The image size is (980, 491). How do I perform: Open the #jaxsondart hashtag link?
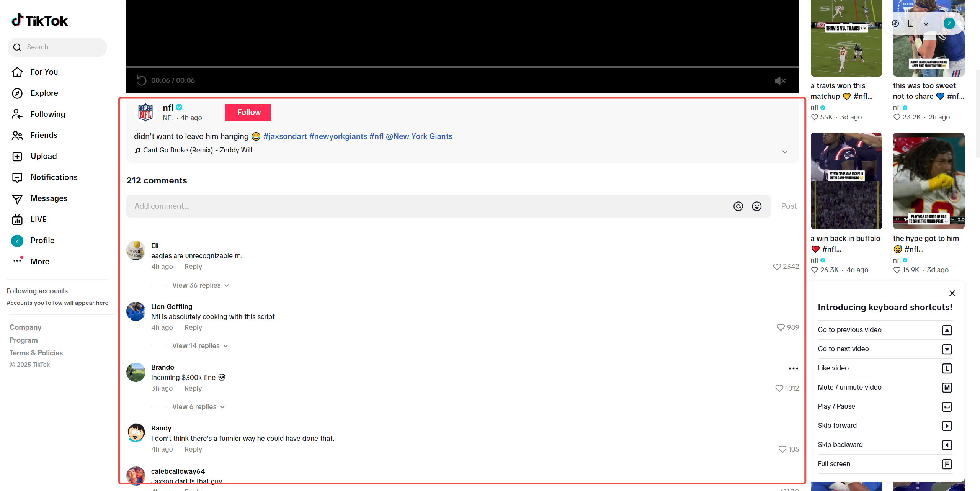285,136
